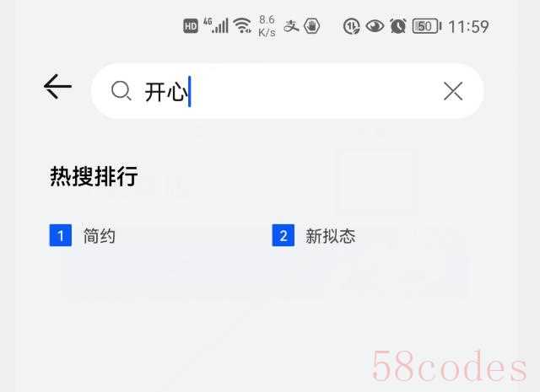
Task: Select hot search term 新拟态
Action: [x=330, y=236]
